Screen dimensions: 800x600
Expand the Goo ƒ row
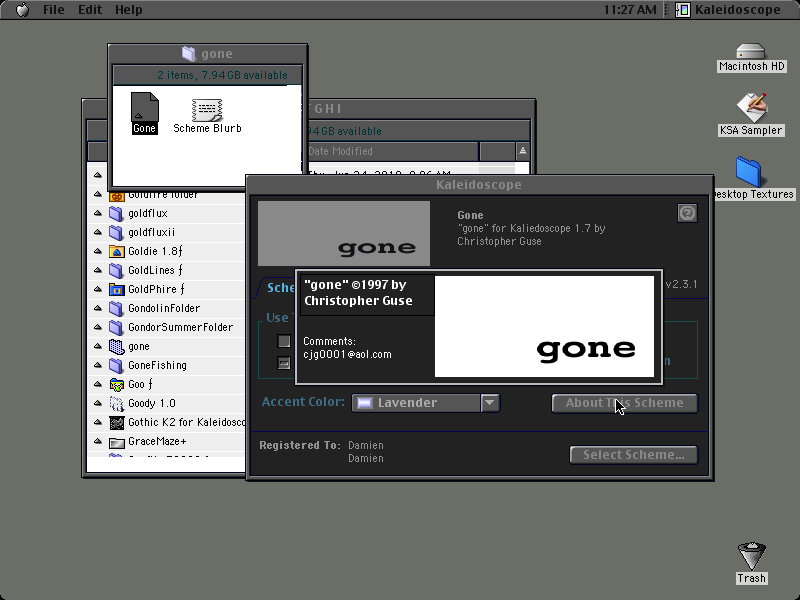pyautogui.click(x=98, y=384)
